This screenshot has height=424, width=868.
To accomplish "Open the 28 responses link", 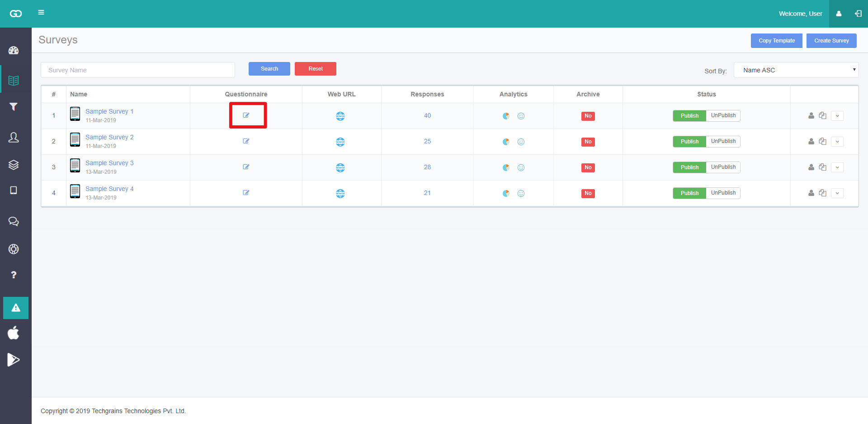I will click(427, 167).
